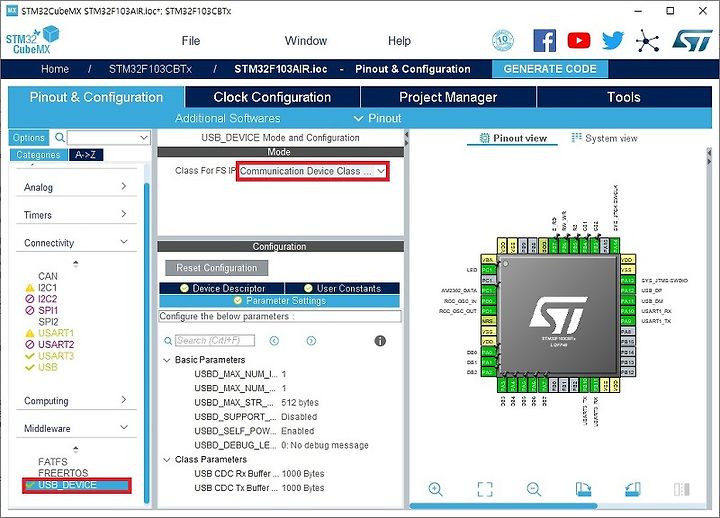The image size is (720, 518).
Task: Select the CAN peripheral
Action: coord(48,276)
